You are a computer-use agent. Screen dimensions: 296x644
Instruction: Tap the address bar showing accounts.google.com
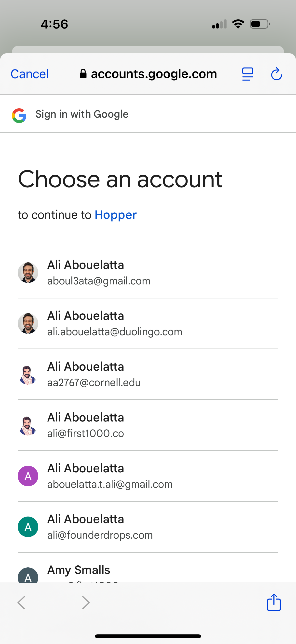coord(153,73)
